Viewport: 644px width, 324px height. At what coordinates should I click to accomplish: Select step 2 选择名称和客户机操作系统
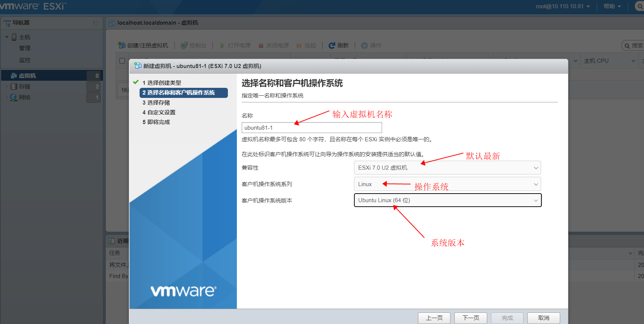(x=184, y=93)
